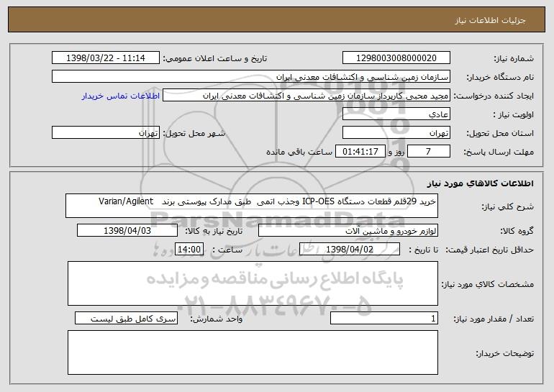Viewport: 554px width, 392px height.
Task: Click the delivery city field تهران
Action: 106,133
